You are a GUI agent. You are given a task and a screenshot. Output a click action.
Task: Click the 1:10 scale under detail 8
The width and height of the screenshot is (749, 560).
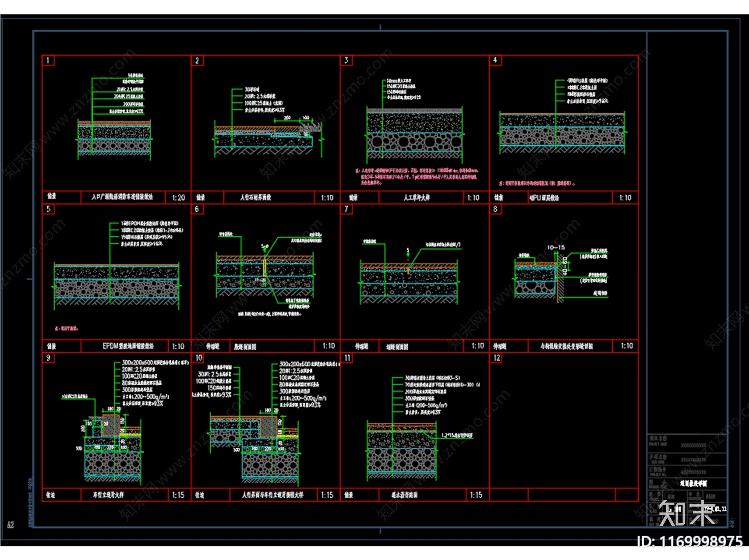[627, 346]
